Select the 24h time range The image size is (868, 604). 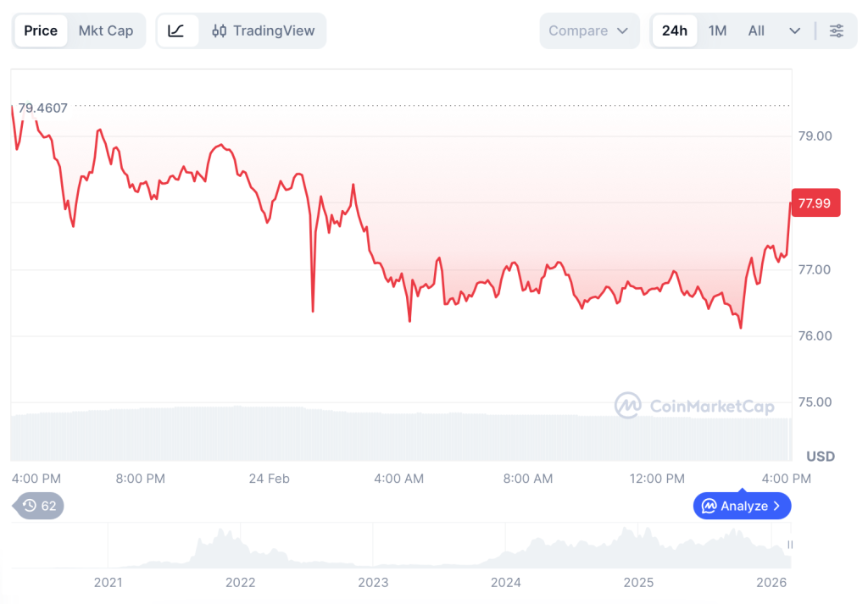pos(675,31)
